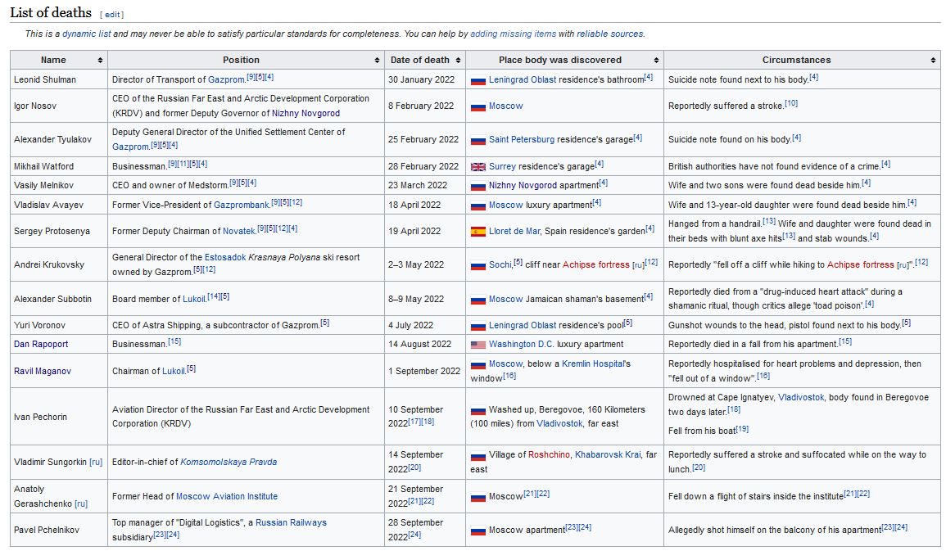
Task: Click Russian flag in Alexander Subbotin row
Action: coord(478,300)
